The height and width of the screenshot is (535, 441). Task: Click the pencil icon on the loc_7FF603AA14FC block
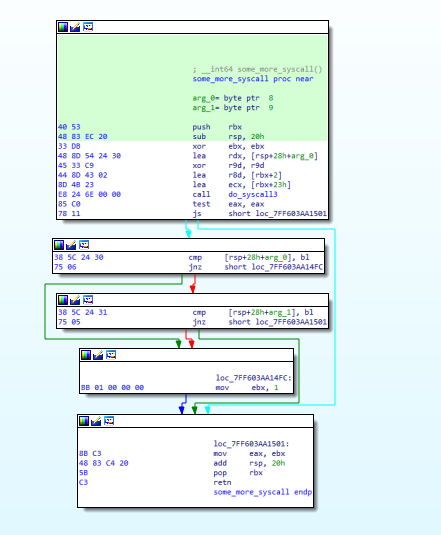(98, 355)
